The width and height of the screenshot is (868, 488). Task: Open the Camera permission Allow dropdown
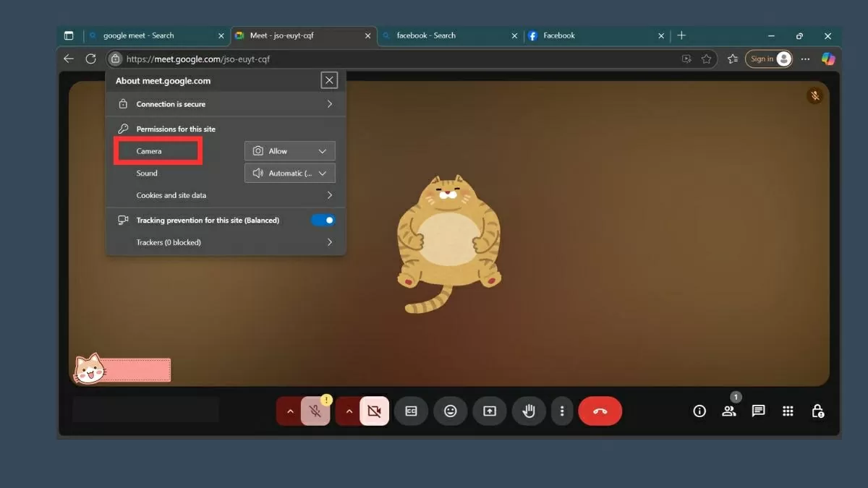point(289,151)
